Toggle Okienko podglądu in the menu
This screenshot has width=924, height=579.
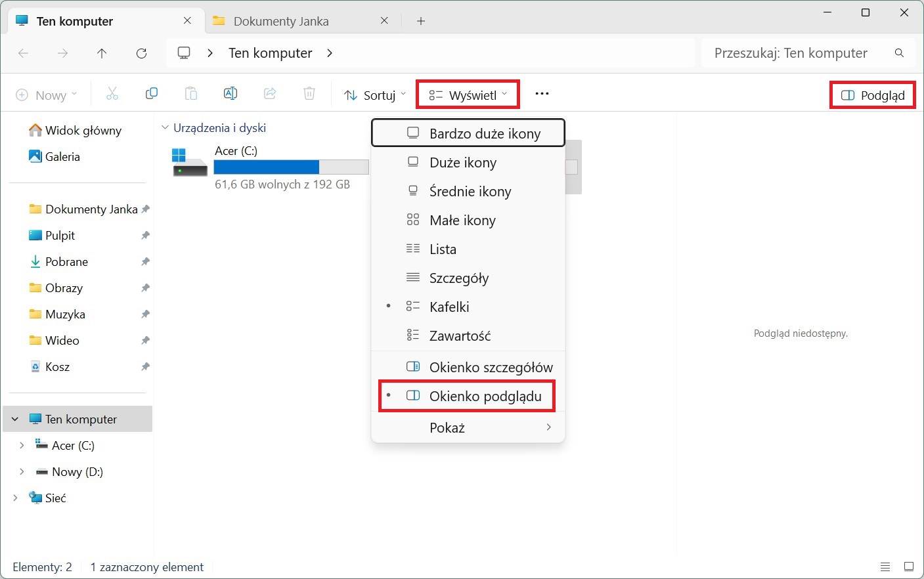(468, 397)
